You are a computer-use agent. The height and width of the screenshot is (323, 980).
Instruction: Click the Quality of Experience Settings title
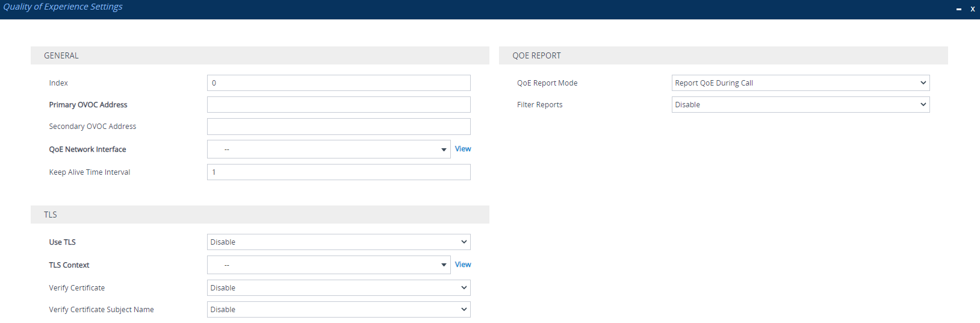coord(63,7)
